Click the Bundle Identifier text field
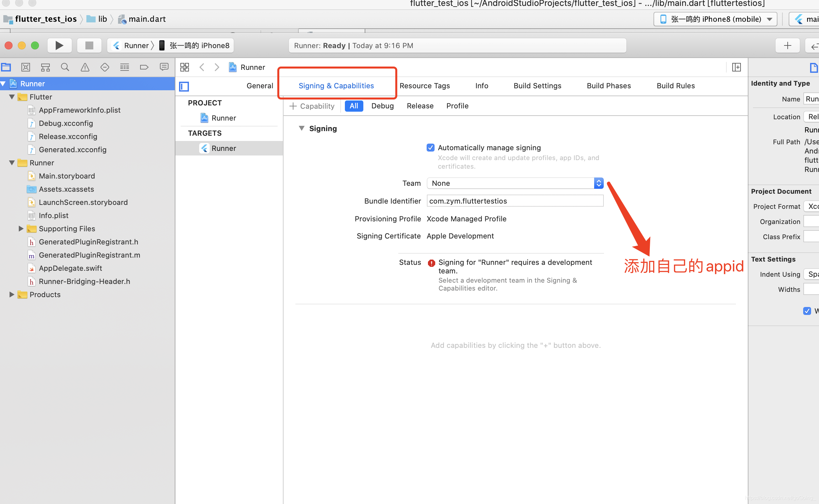This screenshot has width=819, height=504. coord(515,201)
